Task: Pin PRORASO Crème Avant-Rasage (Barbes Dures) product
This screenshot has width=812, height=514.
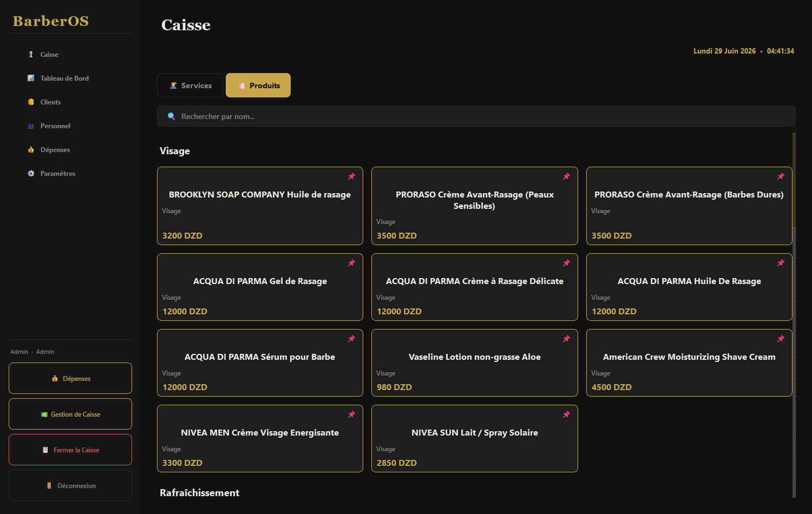Action: 781,176
